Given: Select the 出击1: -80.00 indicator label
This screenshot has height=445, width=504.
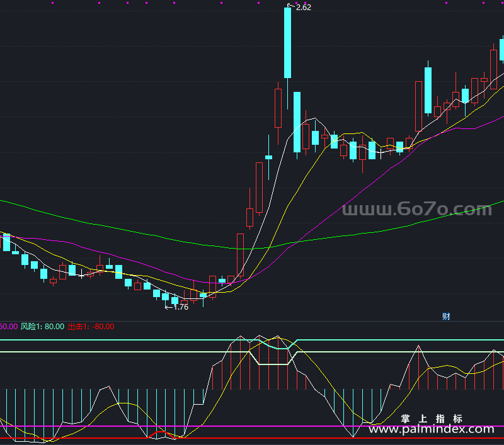Looking at the screenshot, I should point(91,327).
